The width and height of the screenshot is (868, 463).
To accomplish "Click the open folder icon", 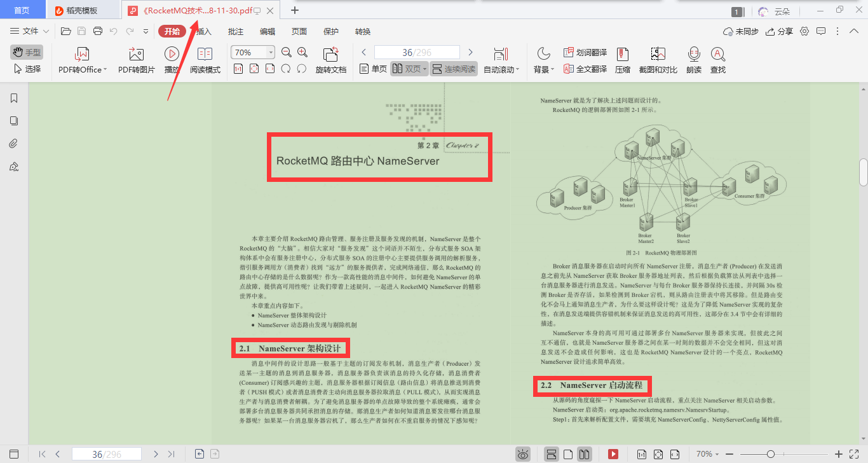I will click(x=65, y=31).
